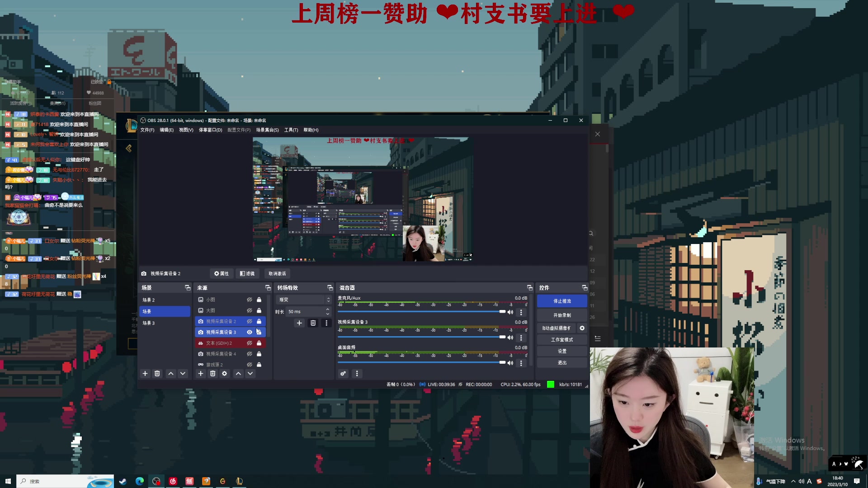Screen dimensions: 868x488
Task: Move the selected source down in the list
Action: click(250, 374)
